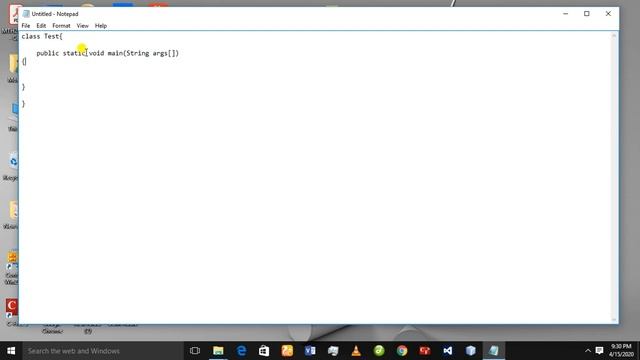Open the Action Center notifications icon

(599, 351)
